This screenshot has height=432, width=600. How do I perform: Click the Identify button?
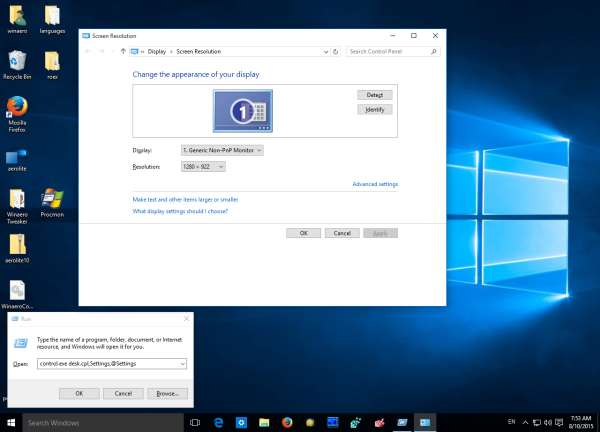click(x=375, y=110)
